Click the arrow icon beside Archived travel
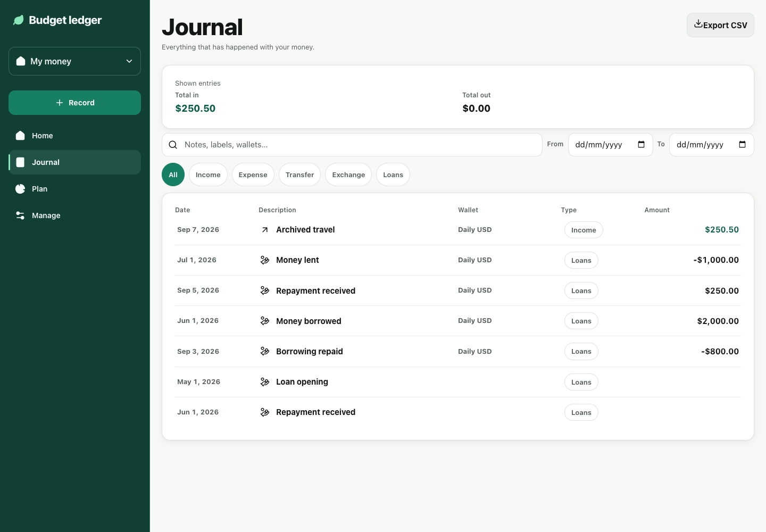 coord(265,230)
